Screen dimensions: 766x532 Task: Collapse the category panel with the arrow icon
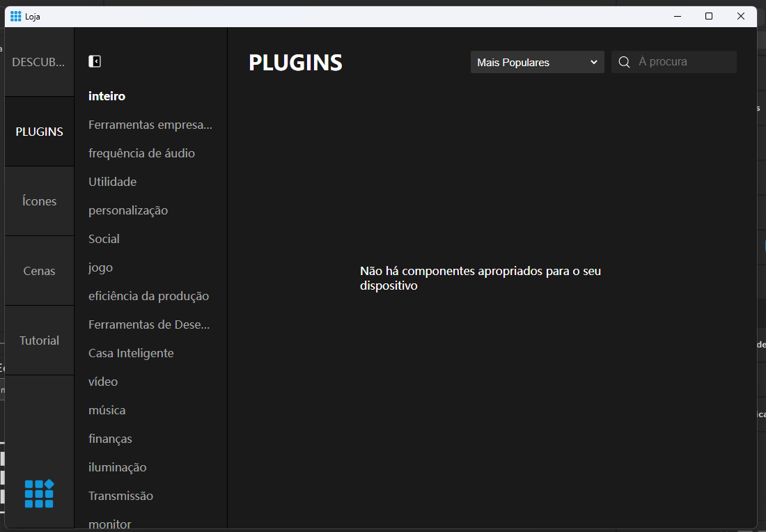click(95, 61)
